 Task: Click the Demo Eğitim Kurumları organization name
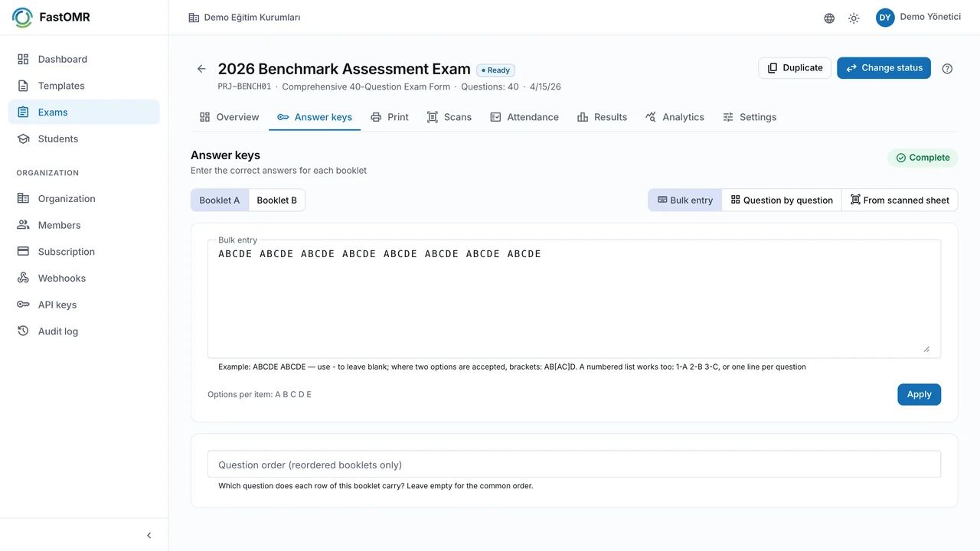click(252, 18)
